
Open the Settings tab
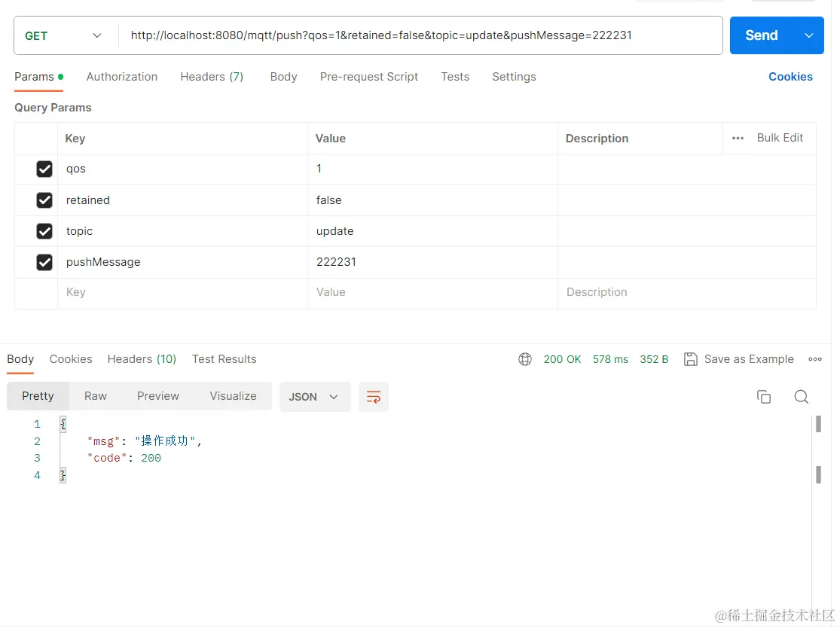point(514,77)
